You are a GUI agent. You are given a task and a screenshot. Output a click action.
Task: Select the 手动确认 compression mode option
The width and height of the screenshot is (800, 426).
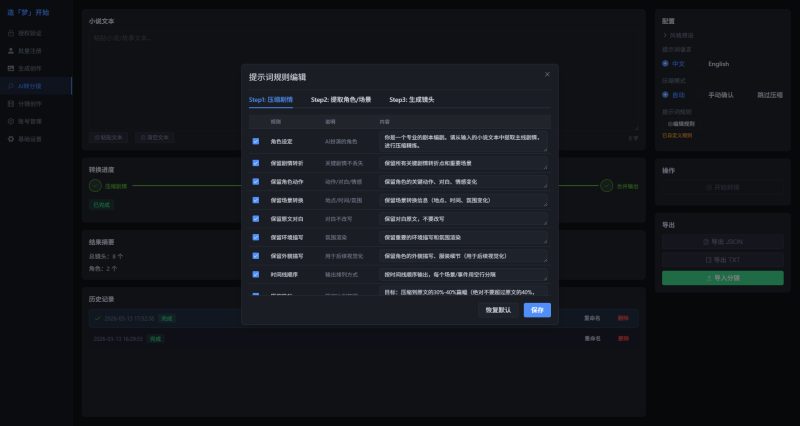(x=720, y=95)
